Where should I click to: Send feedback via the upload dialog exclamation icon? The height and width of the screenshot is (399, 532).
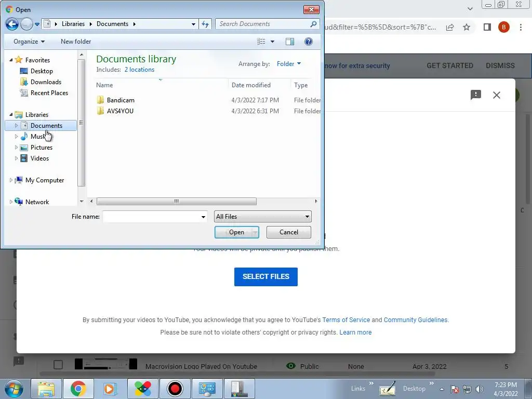pos(476,95)
